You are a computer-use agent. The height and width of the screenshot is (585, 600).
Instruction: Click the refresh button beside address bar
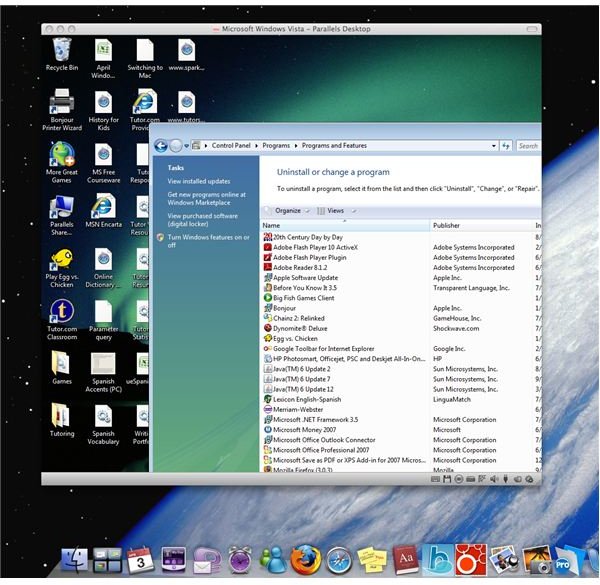coord(506,146)
